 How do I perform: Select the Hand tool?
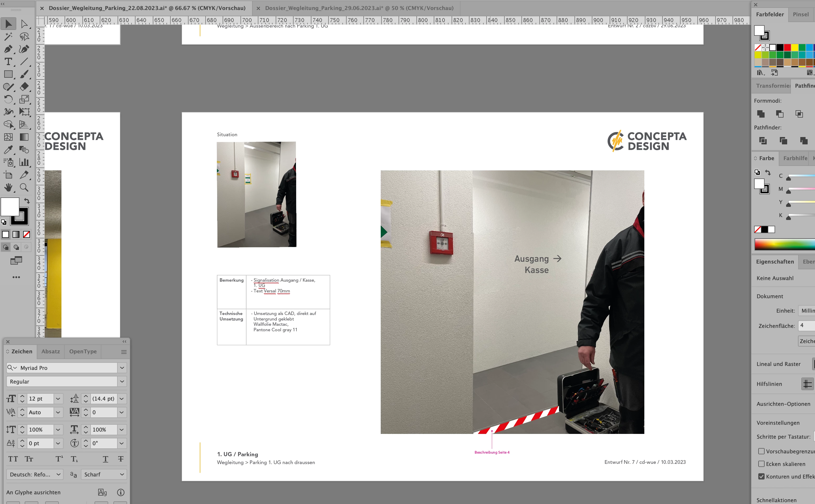tap(8, 187)
